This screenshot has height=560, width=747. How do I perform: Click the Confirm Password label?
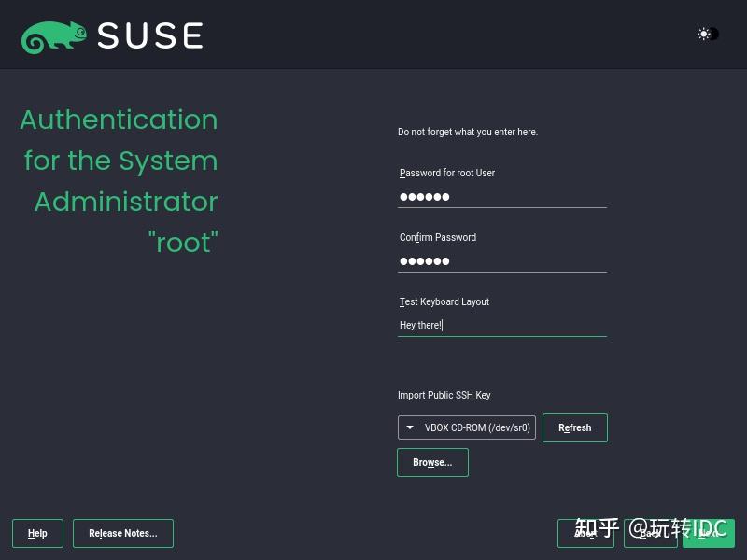click(x=437, y=237)
